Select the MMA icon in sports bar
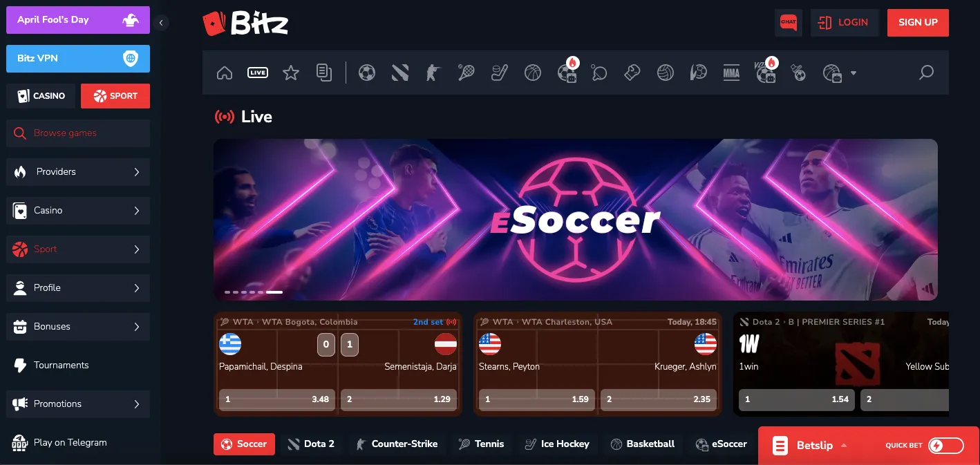 point(731,73)
